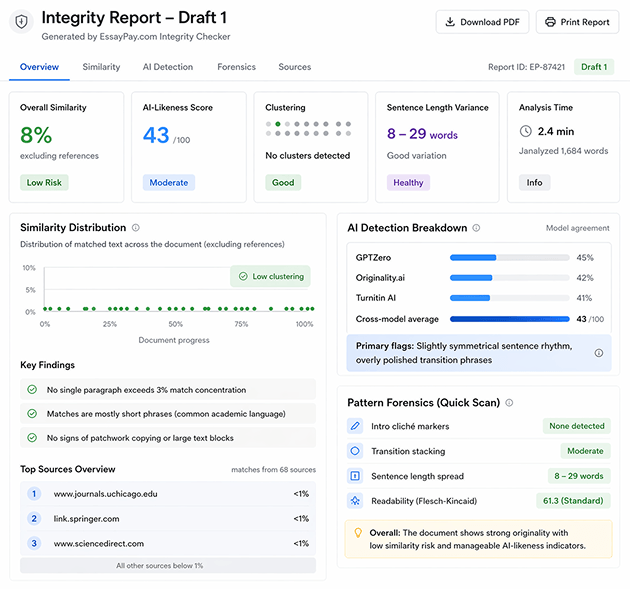Open the Draft 1 version badge

[593, 67]
